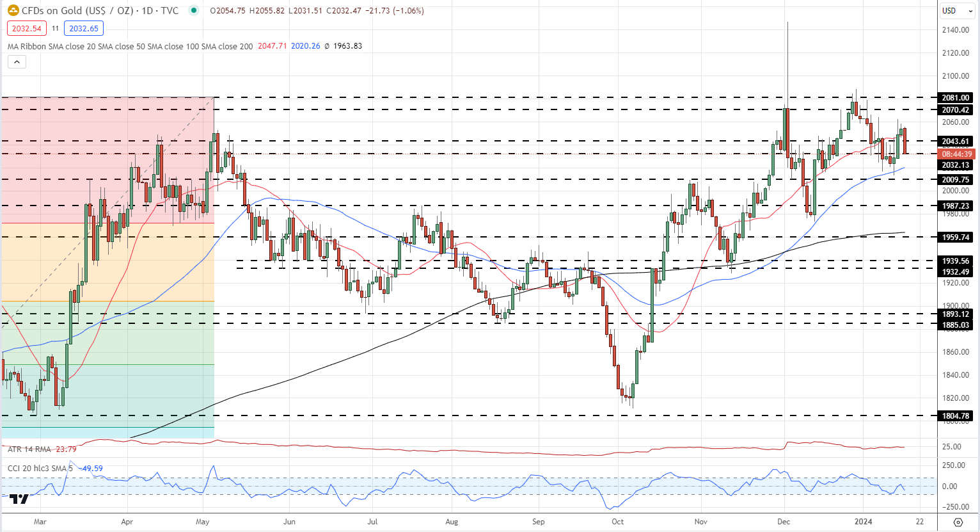The image size is (980, 532).
Task: Click the red SMA value 2047.71
Action: pos(273,46)
